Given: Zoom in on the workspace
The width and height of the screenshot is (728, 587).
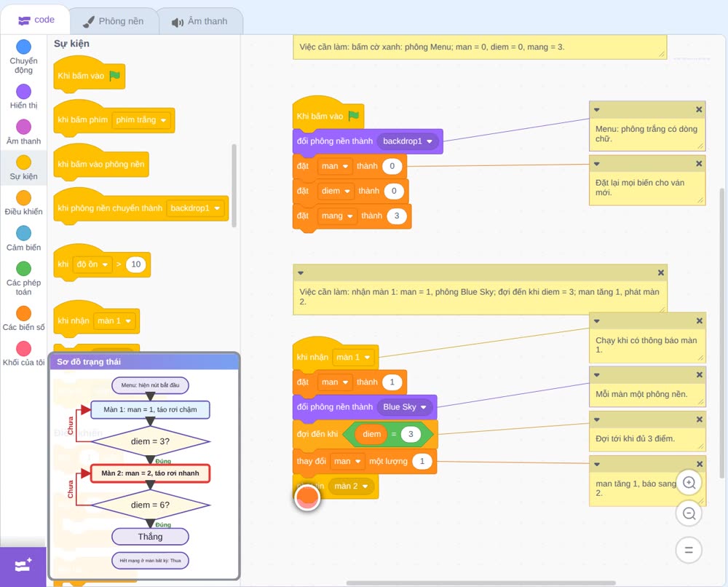Looking at the screenshot, I should click(689, 483).
